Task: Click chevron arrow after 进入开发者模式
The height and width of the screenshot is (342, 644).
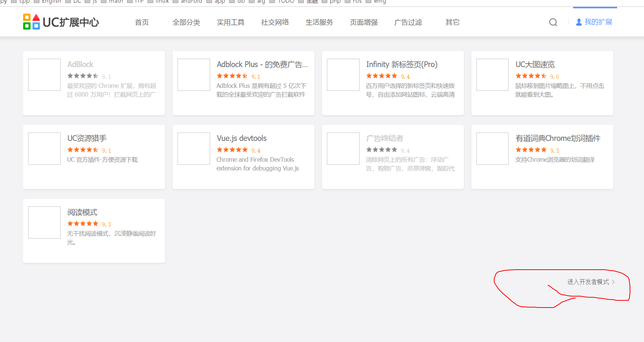Action: (x=613, y=282)
